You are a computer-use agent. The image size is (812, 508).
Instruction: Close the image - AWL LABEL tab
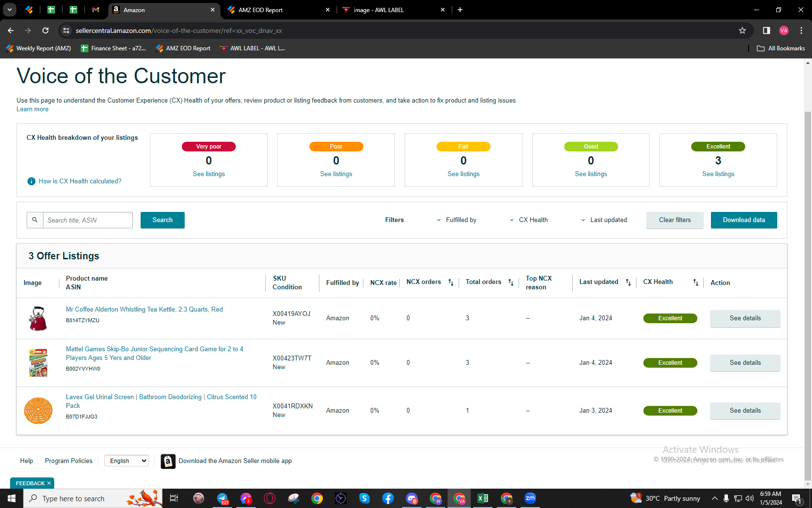coord(443,10)
